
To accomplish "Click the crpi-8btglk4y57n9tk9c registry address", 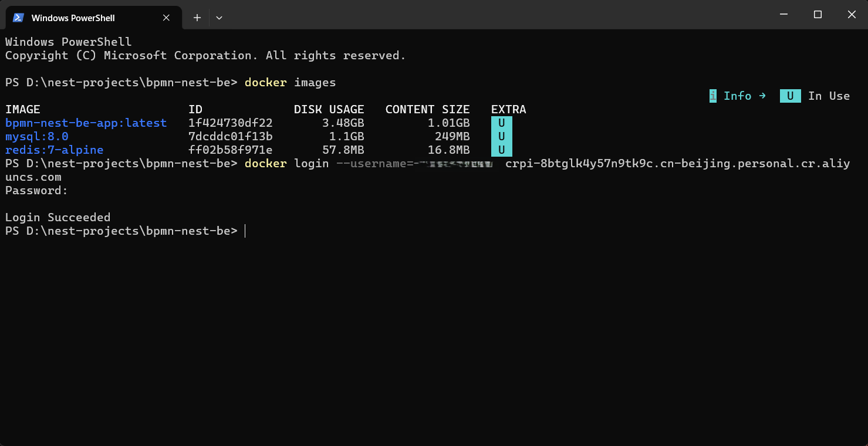I will (x=678, y=163).
